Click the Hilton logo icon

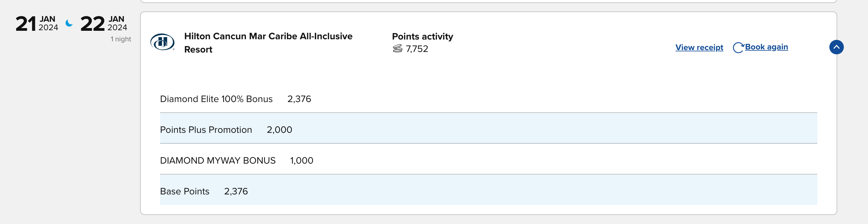tap(162, 42)
